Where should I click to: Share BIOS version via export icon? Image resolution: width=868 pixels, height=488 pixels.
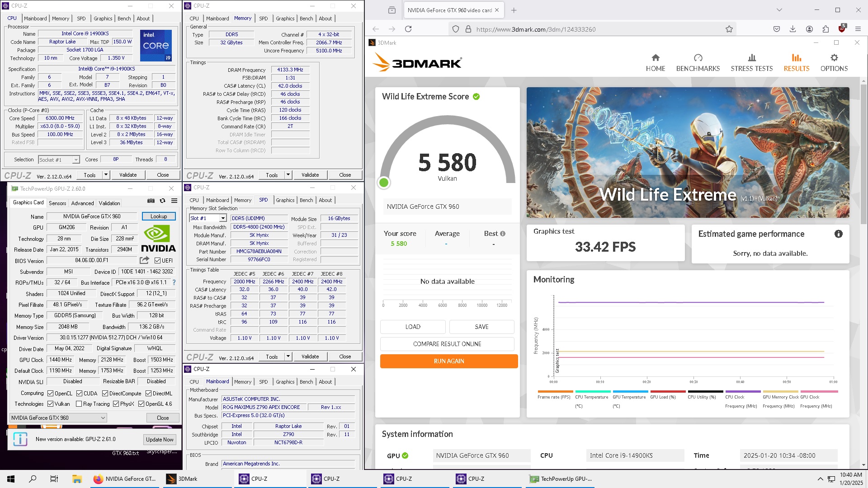pyautogui.click(x=144, y=260)
